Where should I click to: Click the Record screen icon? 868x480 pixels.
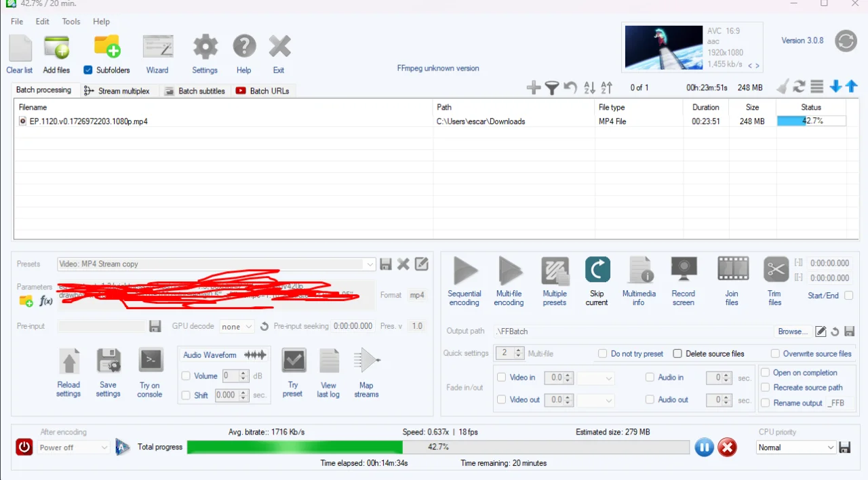tap(684, 270)
